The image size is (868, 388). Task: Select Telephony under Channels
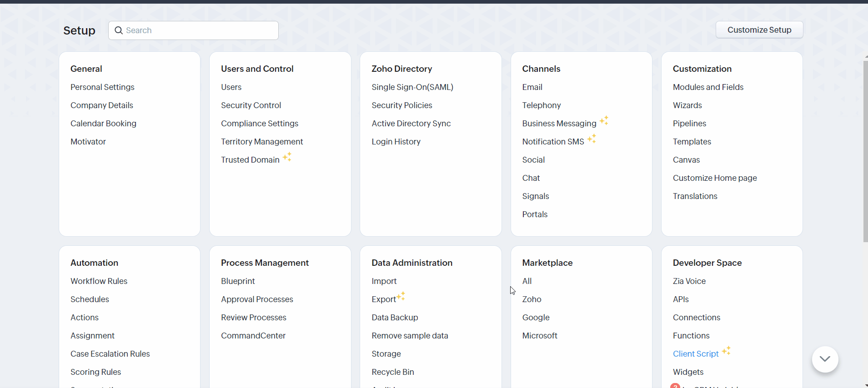541,105
